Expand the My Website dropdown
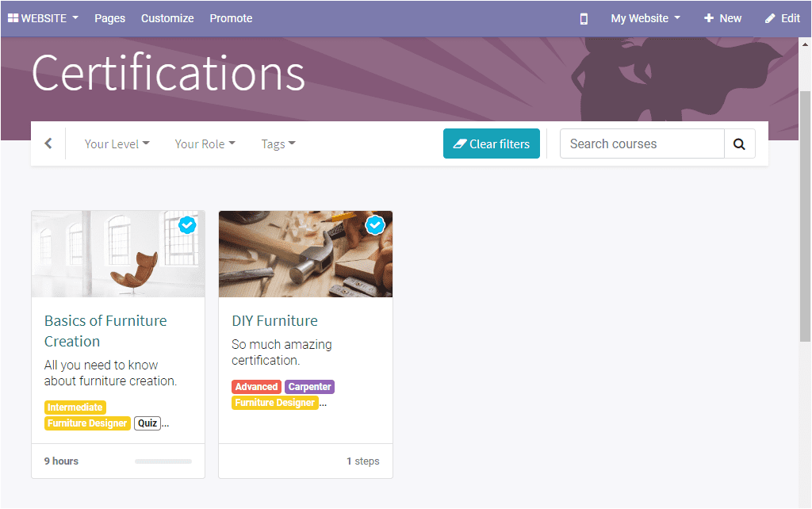This screenshot has width=812, height=509. tap(645, 18)
